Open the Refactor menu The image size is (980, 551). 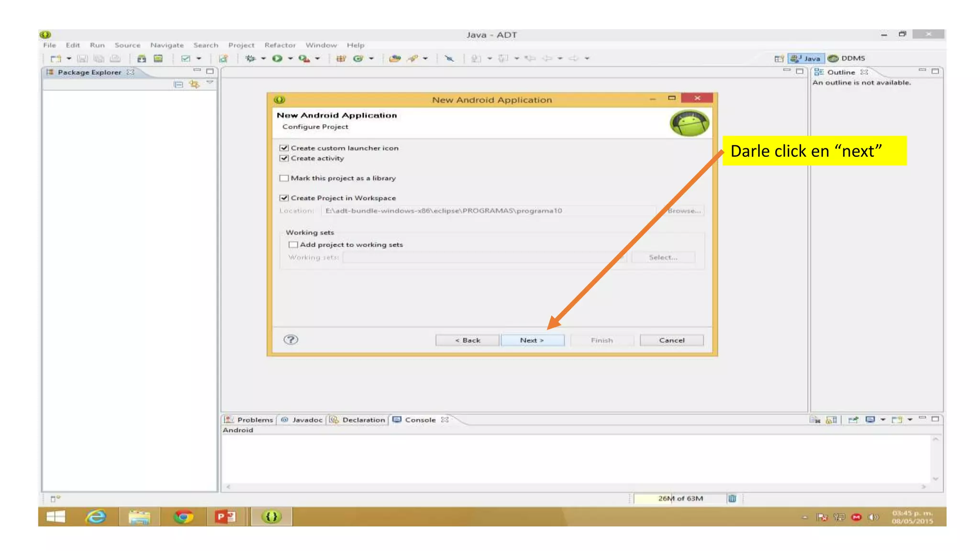280,45
